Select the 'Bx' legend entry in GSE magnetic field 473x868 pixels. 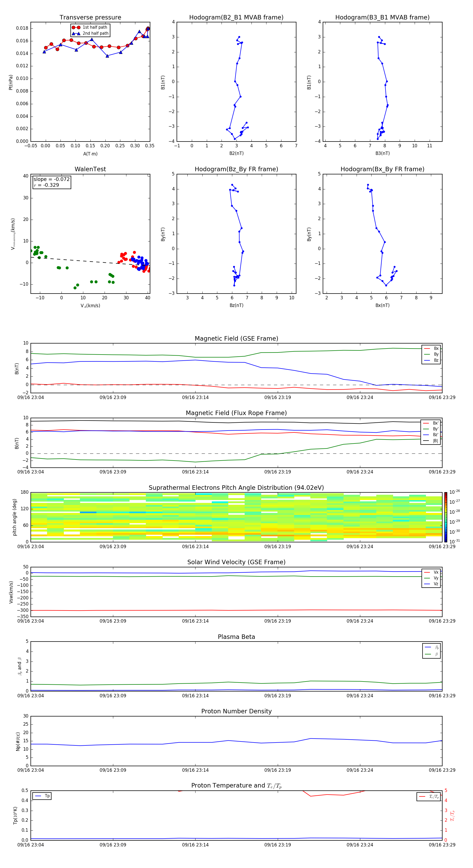431,349
